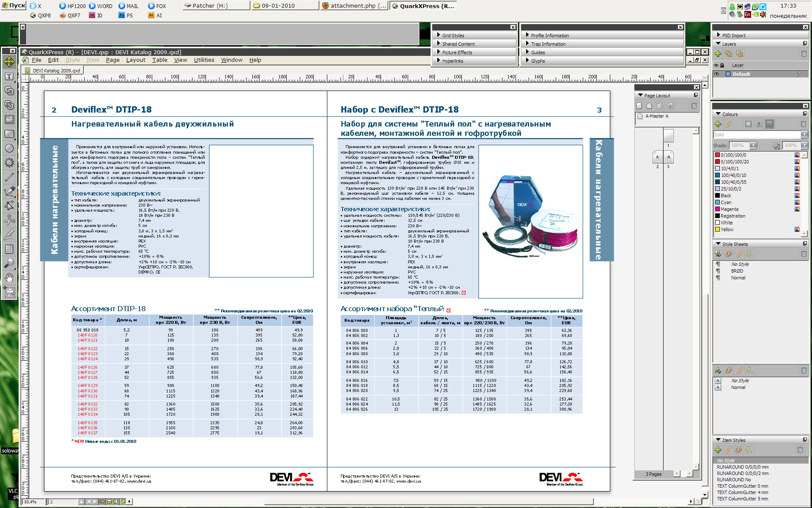Open attachment.php taskbar window
Image resolution: width=812 pixels, height=508 pixels.
(x=354, y=6)
